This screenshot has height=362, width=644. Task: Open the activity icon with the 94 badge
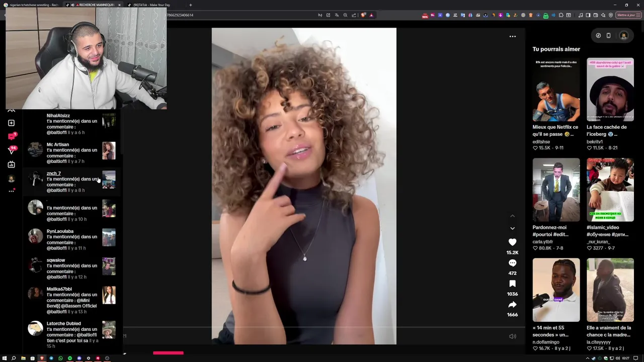(12, 150)
